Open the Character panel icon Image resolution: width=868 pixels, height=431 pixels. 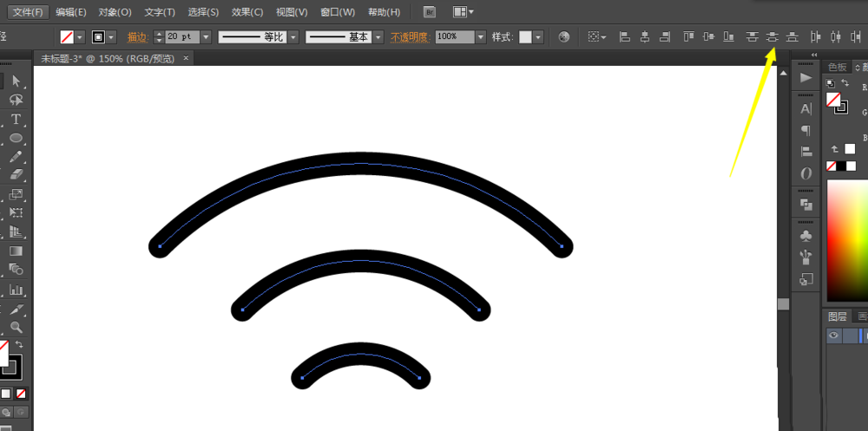[806, 109]
